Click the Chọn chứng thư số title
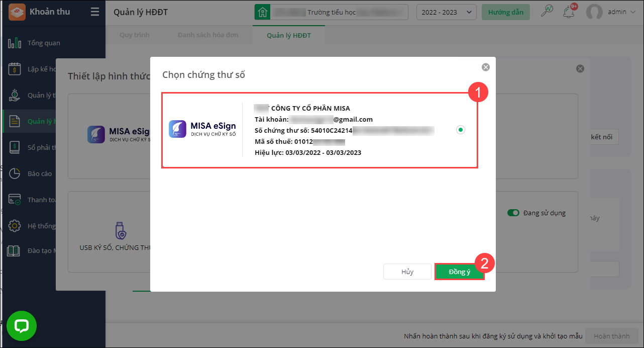The height and width of the screenshot is (348, 644). (x=203, y=75)
